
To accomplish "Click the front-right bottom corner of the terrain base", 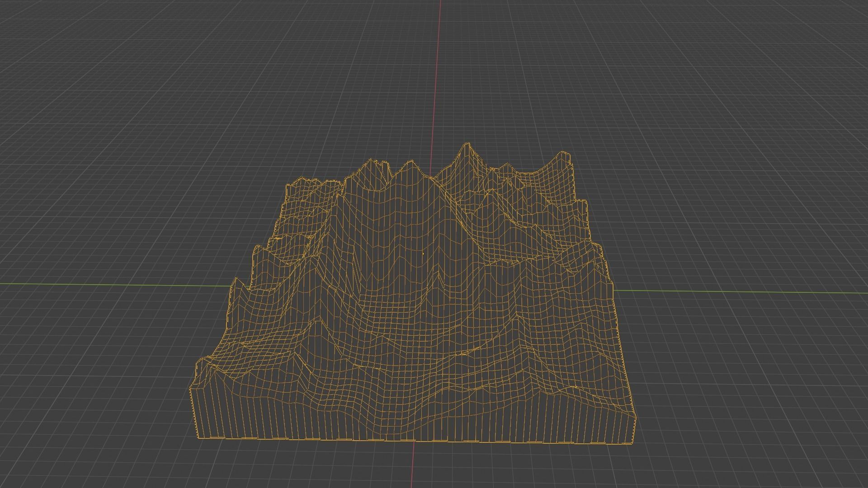I will (x=631, y=444).
